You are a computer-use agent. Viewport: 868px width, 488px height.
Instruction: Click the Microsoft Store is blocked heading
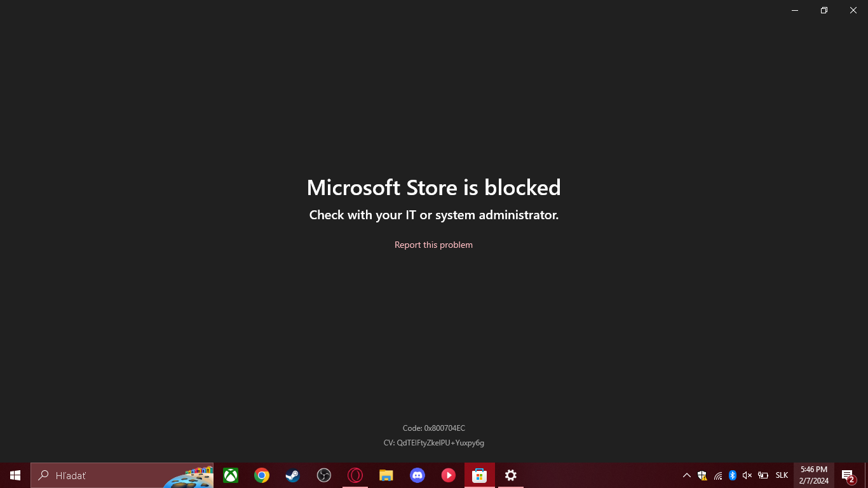click(x=434, y=187)
